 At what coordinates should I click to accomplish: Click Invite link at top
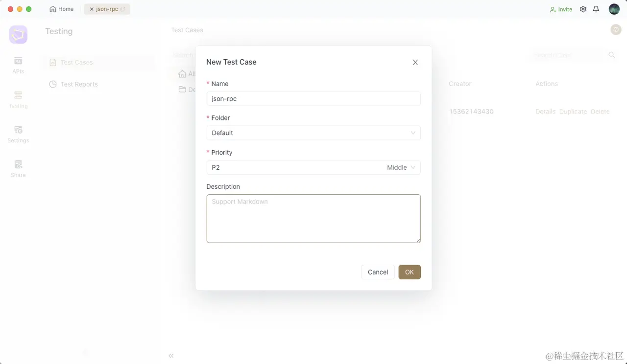(561, 9)
